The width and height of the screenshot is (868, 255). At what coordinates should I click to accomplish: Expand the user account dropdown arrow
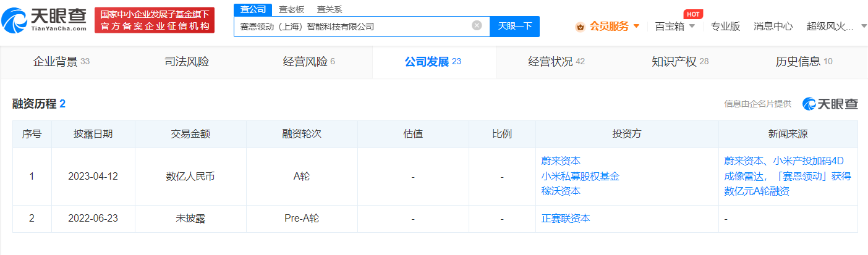[x=862, y=26]
